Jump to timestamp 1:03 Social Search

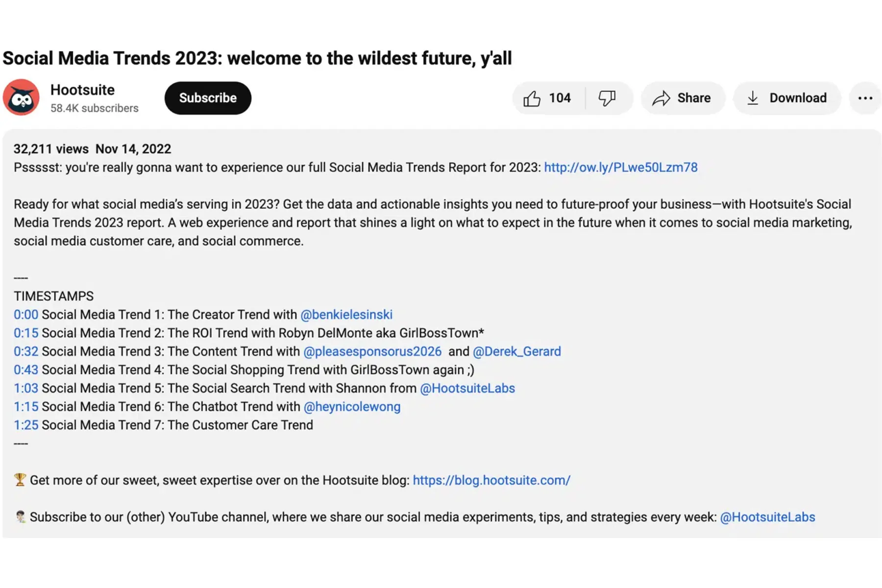(x=26, y=388)
